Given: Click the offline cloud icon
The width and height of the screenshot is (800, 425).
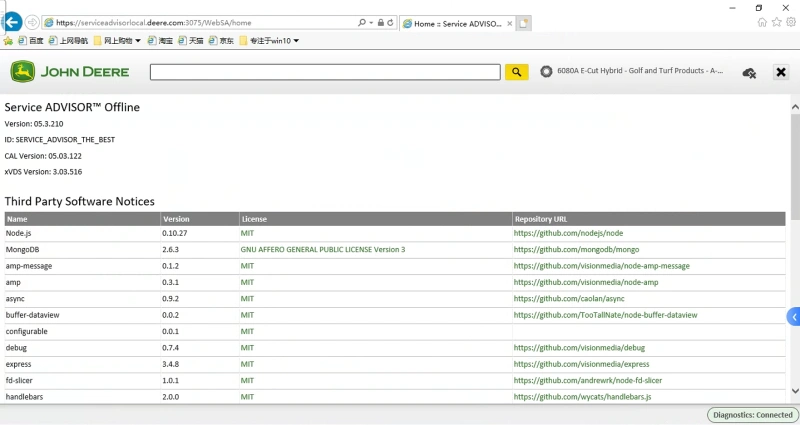Looking at the screenshot, I should (x=749, y=72).
